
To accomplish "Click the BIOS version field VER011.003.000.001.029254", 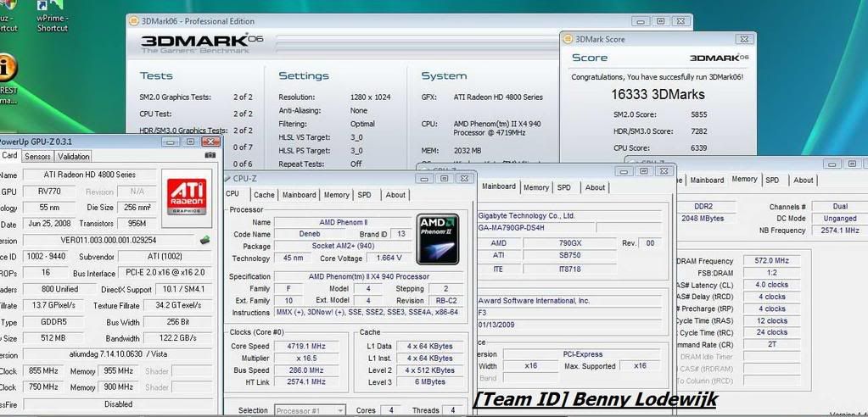I will [109, 241].
